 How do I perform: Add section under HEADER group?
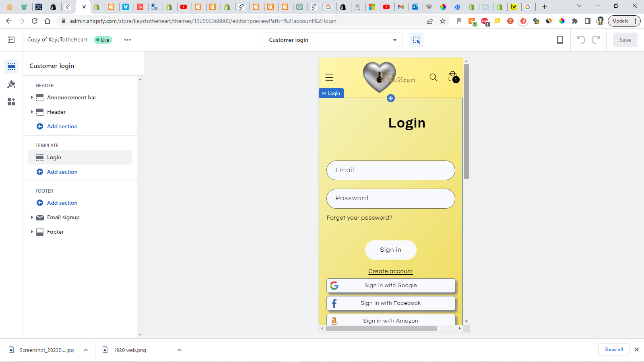click(57, 126)
